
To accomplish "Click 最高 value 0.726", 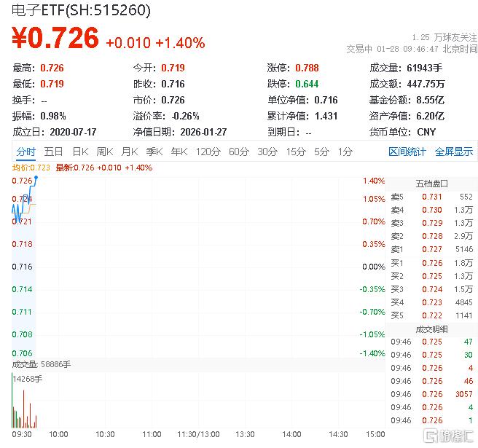I will (x=52, y=68).
